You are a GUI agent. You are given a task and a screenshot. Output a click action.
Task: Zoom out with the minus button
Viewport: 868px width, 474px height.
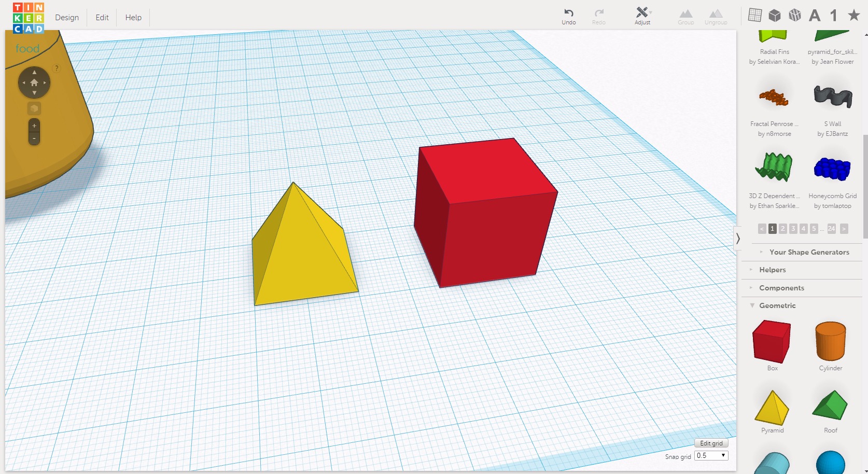34,138
